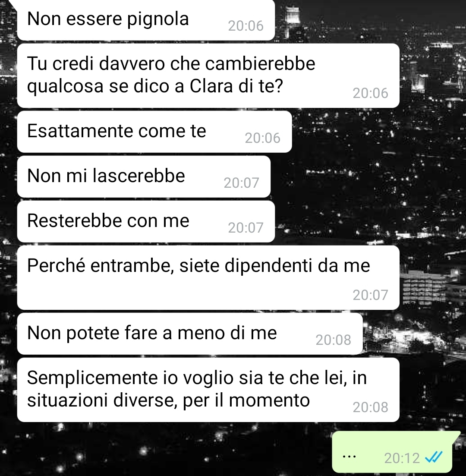Tap the 'Semplicemente io voglio sia te' message

208,390
